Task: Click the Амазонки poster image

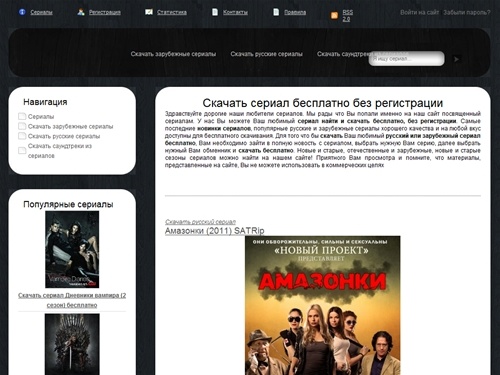Action: tap(323, 305)
